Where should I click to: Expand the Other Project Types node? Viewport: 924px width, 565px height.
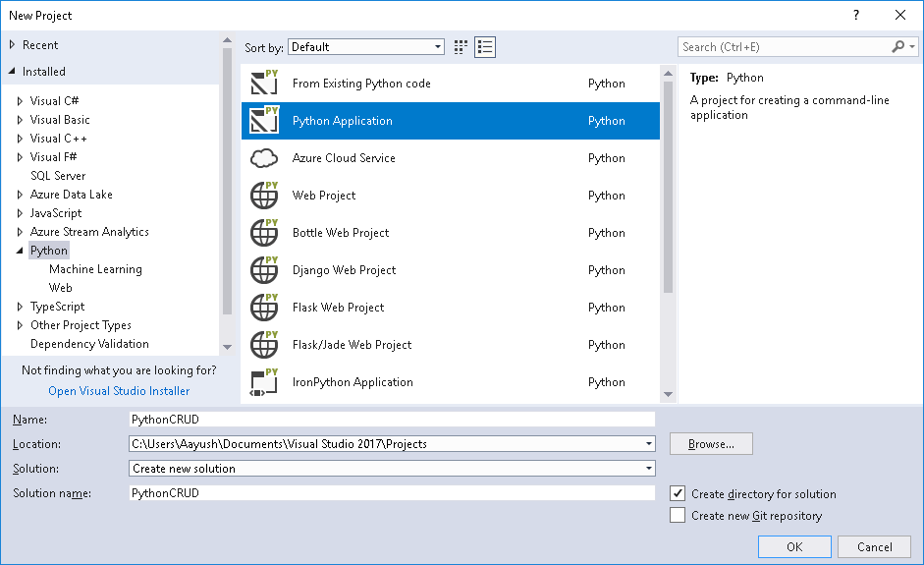tap(20, 325)
